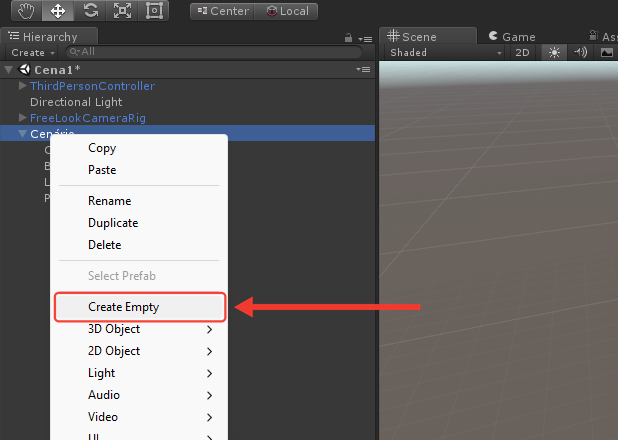Screen dimensions: 618x440
Task: Select Directional Light in the hierarchy
Action: point(76,102)
